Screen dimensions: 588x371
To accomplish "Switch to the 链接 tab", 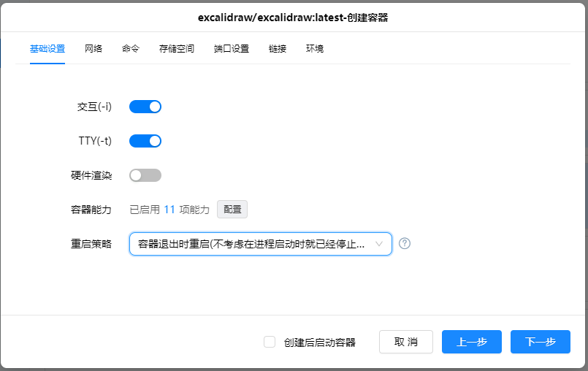I will (278, 49).
